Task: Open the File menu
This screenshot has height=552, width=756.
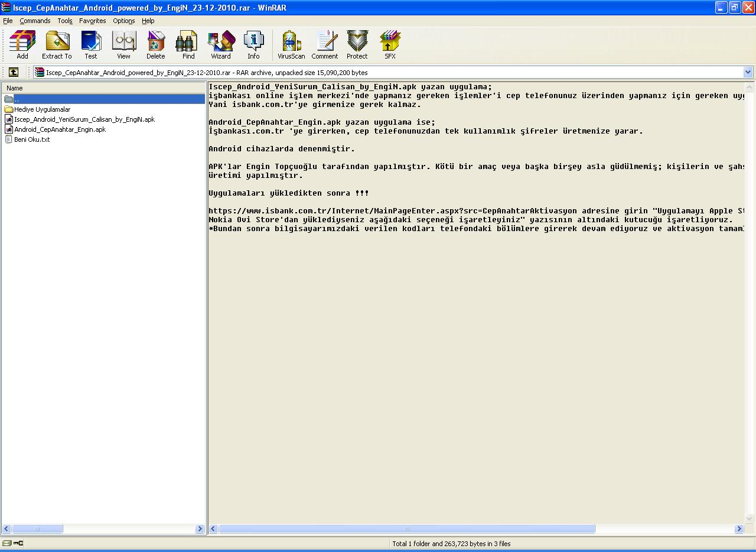Action: (x=8, y=21)
